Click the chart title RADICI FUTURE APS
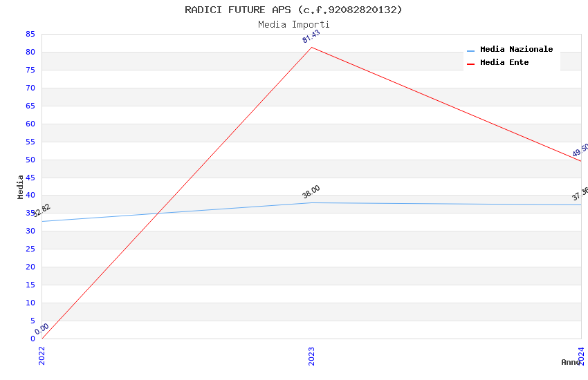Screen dimensions: 588x380 (x=293, y=10)
